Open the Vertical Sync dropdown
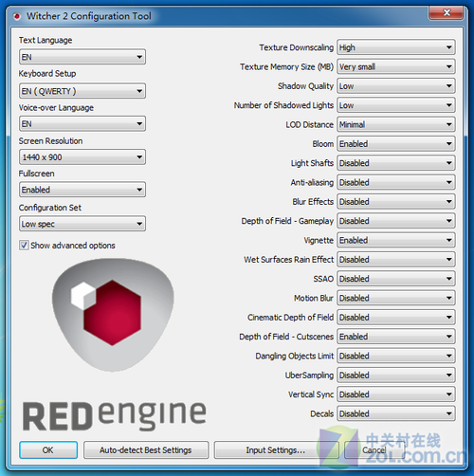474x476 pixels. pyautogui.click(x=396, y=394)
